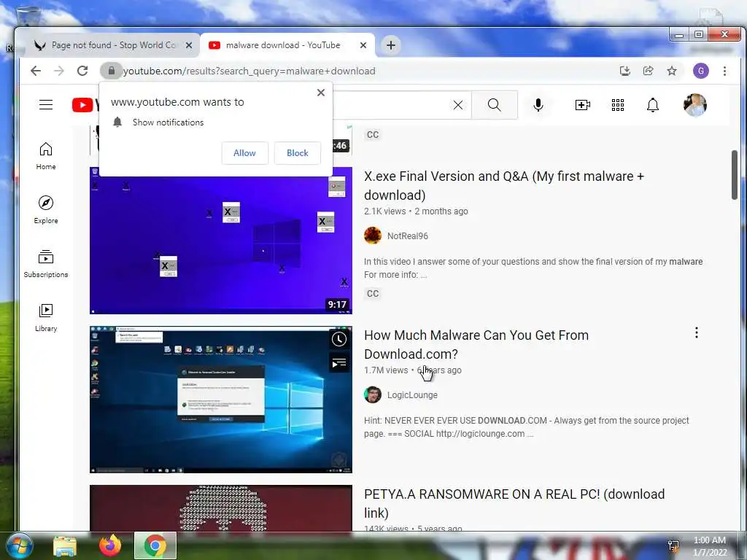Open the Chrome three-dot menu
Screen dimensions: 747x560
coord(724,71)
